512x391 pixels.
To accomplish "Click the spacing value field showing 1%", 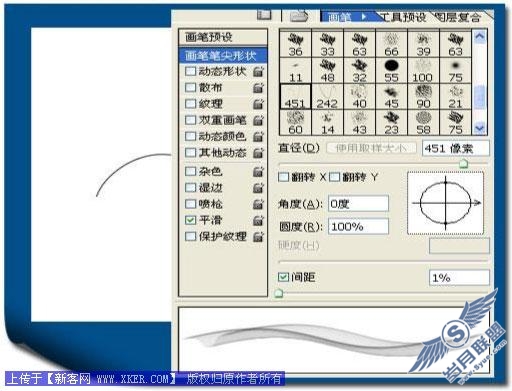I will point(459,277).
